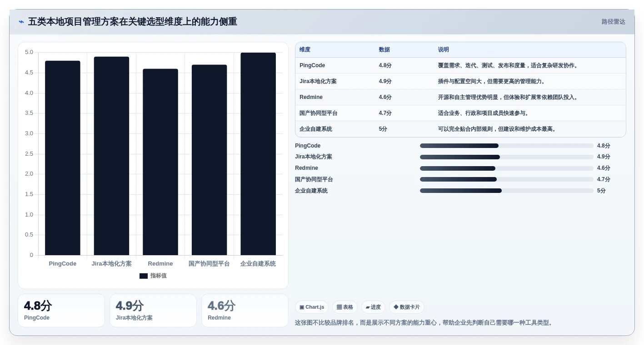Click the 4.6分 Redmine data card
Screen dimensions: 644x345
[245, 310]
